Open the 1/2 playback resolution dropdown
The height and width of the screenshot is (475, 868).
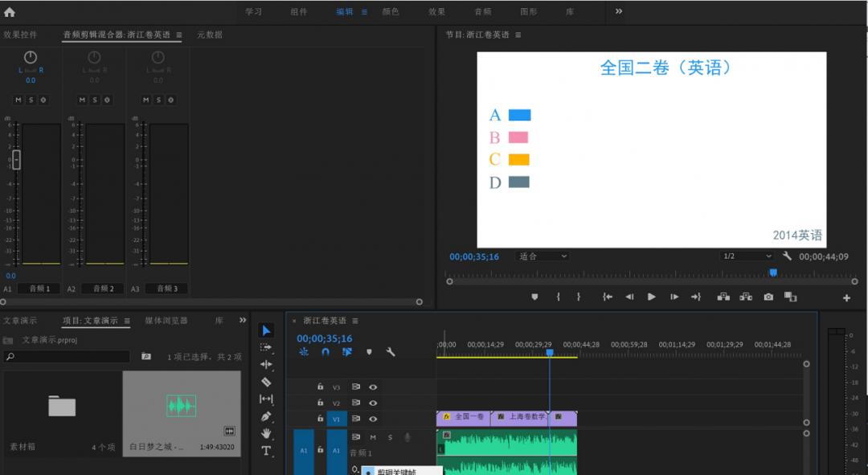click(747, 256)
